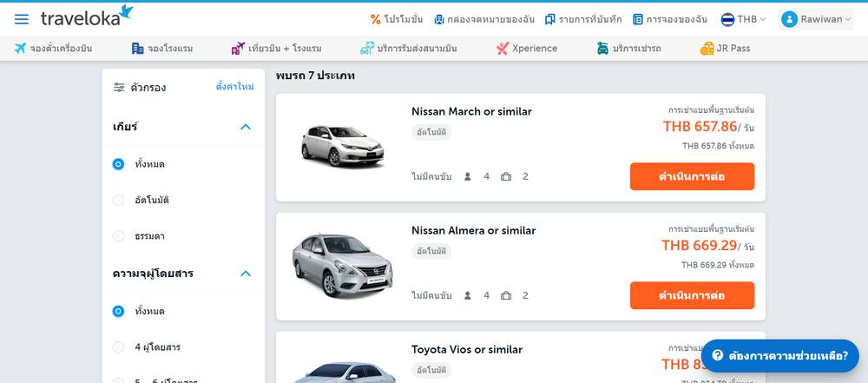The height and width of the screenshot is (383, 868).
Task: Click ดำเนินการต่อ for Nissan Almera
Action: pos(692,295)
